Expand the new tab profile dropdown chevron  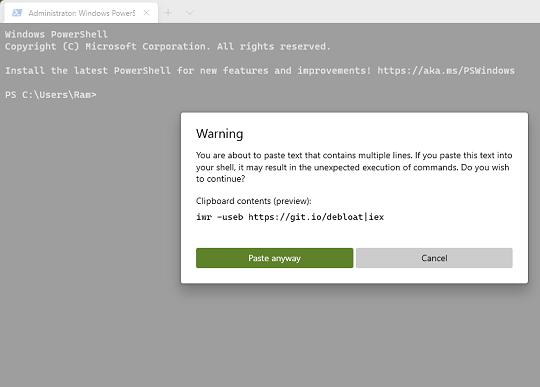pyautogui.click(x=189, y=13)
